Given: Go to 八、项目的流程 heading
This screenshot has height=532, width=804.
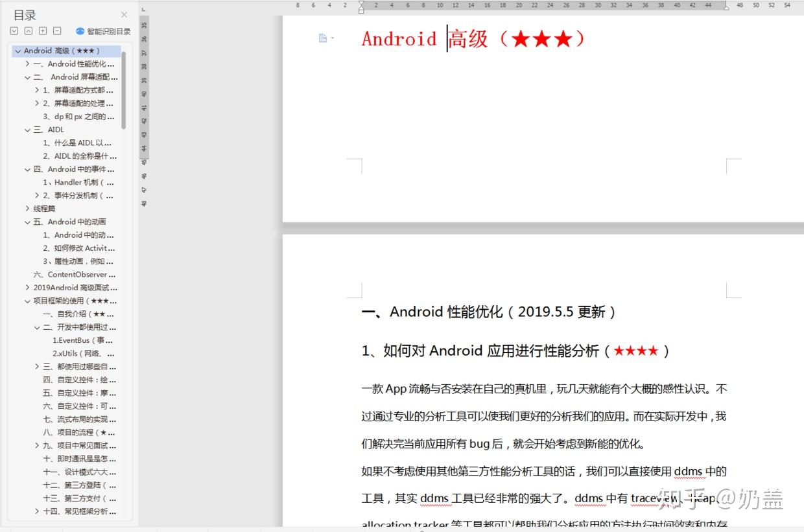Looking at the screenshot, I should (79, 432).
